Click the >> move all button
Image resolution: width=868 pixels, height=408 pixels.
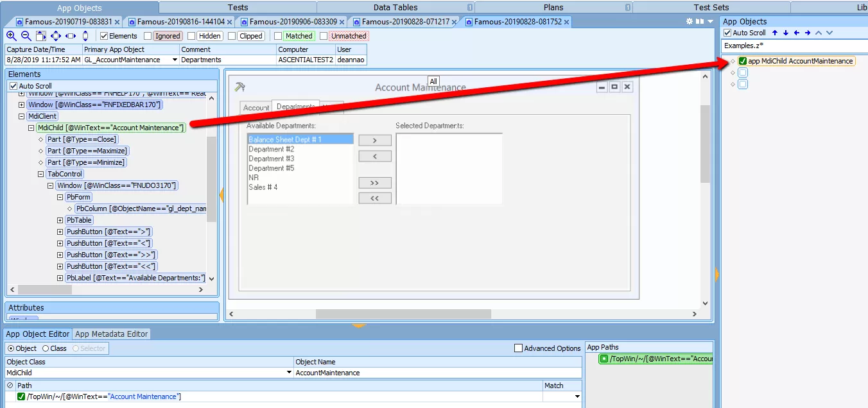point(374,183)
